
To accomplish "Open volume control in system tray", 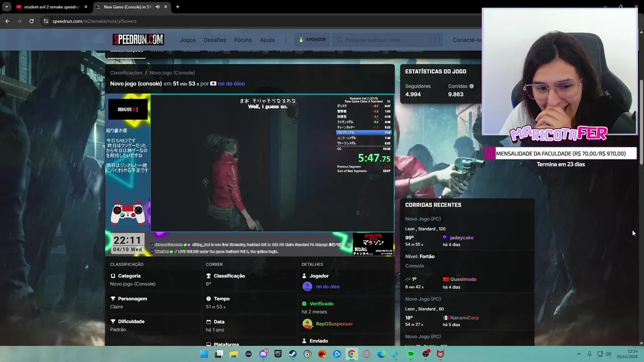I will (608, 354).
